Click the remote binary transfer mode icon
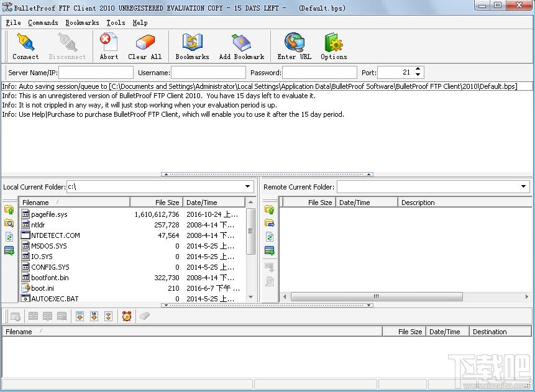 270,267
